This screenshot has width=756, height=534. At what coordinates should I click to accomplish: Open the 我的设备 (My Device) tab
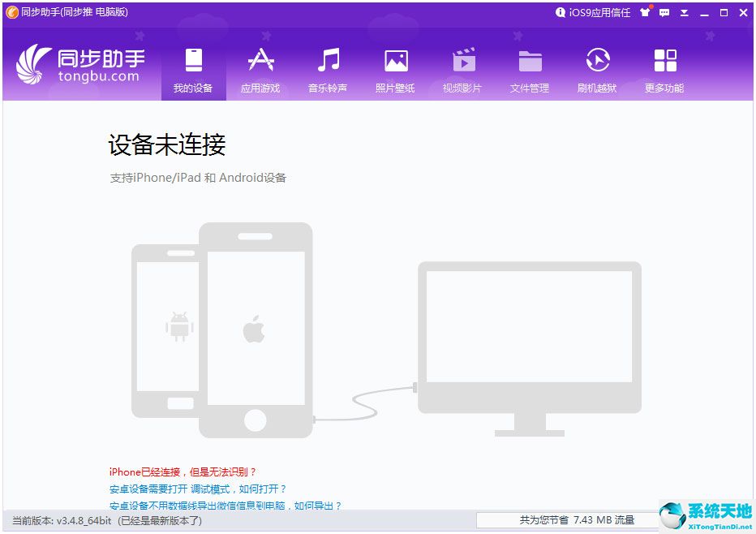point(193,71)
